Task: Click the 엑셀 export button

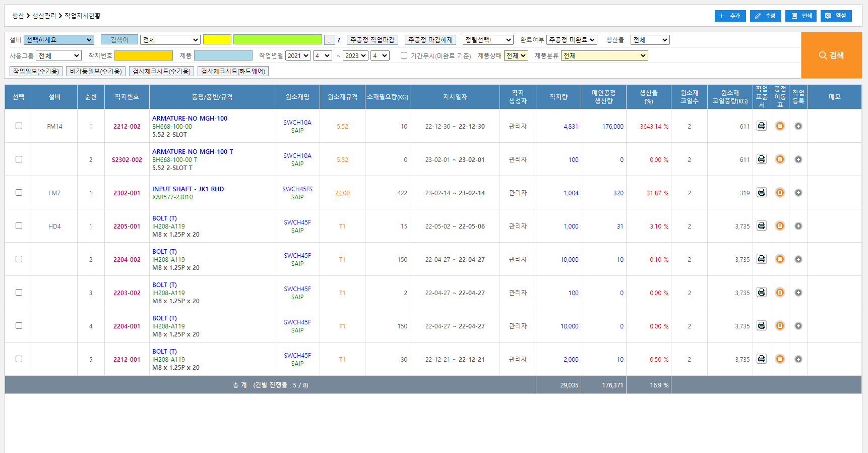Action: (836, 16)
